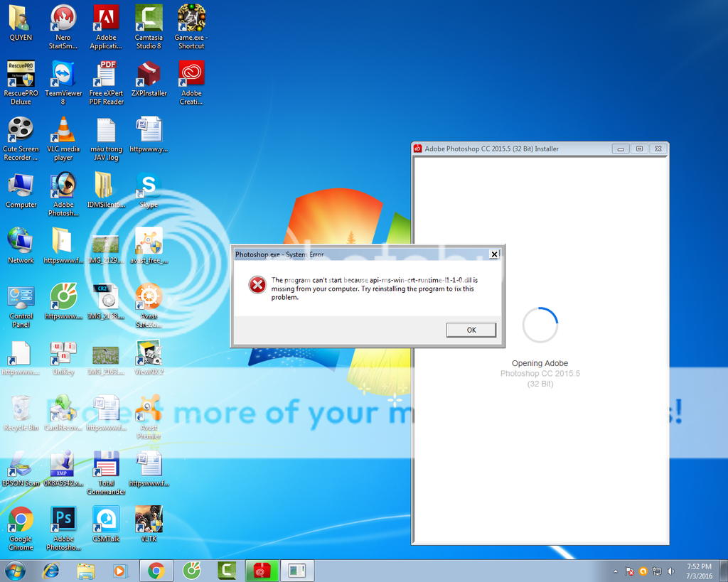This screenshot has height=582, width=728.
Task: Select the Network desktop icon
Action: point(21,246)
